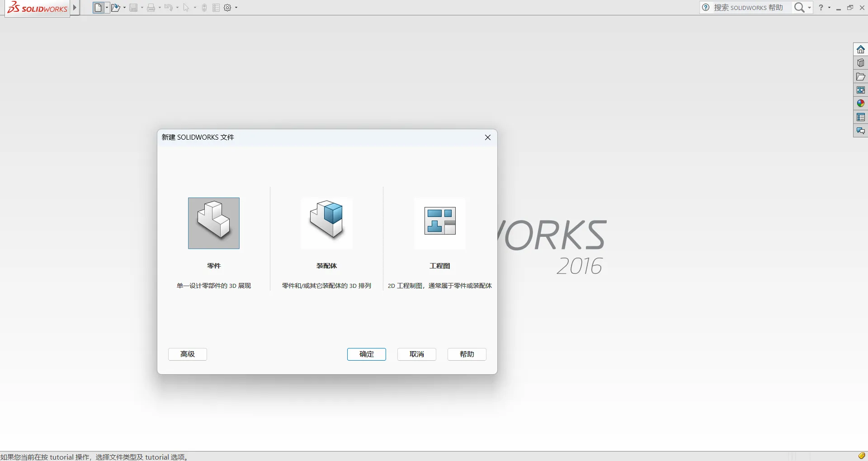Expand the Options gear dropdown arrow
The height and width of the screenshot is (461, 868).
click(236, 8)
